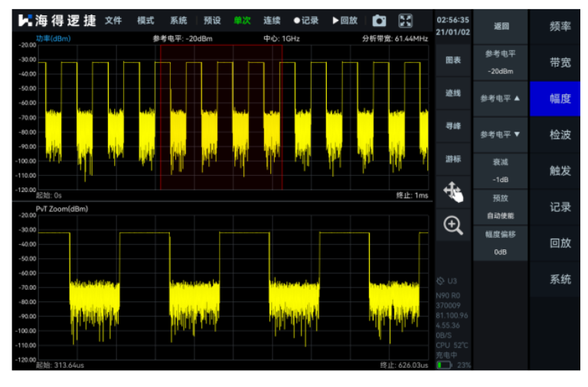Decrease reference level with 参考电平 ▼
Screen dimensions: 588x387
(501, 135)
